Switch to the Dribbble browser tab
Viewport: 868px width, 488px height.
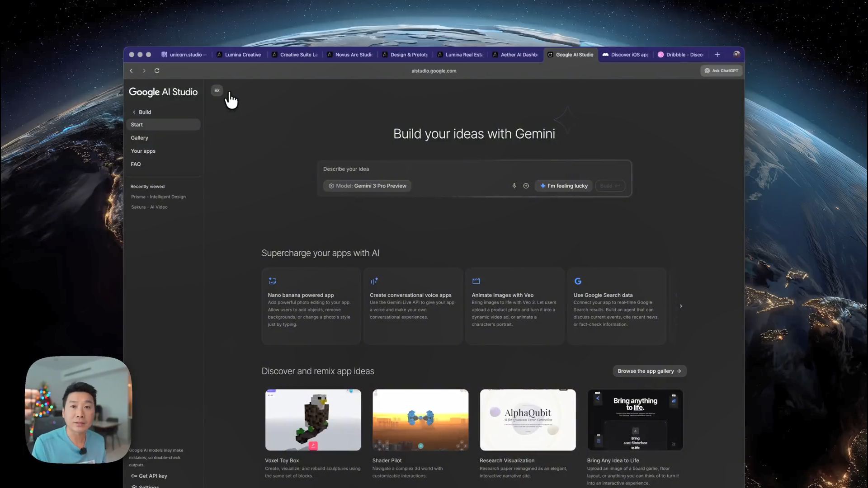click(681, 55)
